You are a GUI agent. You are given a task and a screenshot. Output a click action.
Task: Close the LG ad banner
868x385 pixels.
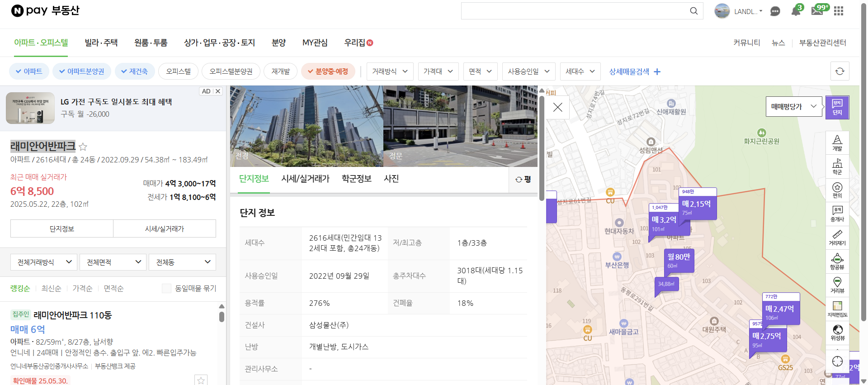[x=218, y=91]
